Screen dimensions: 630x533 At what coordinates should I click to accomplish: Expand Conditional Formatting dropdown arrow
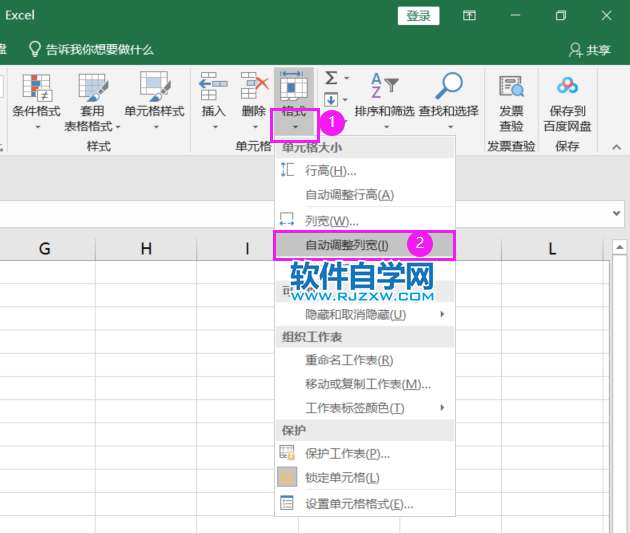38,127
